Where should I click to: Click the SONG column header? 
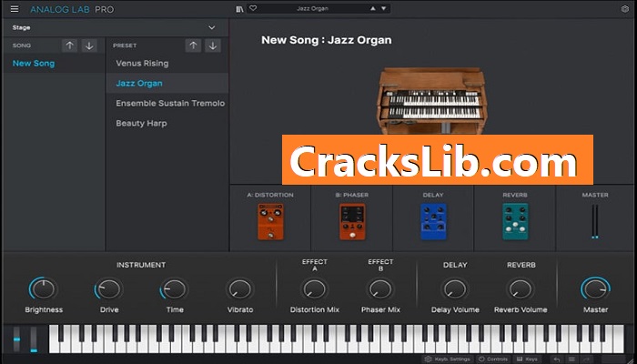point(22,45)
